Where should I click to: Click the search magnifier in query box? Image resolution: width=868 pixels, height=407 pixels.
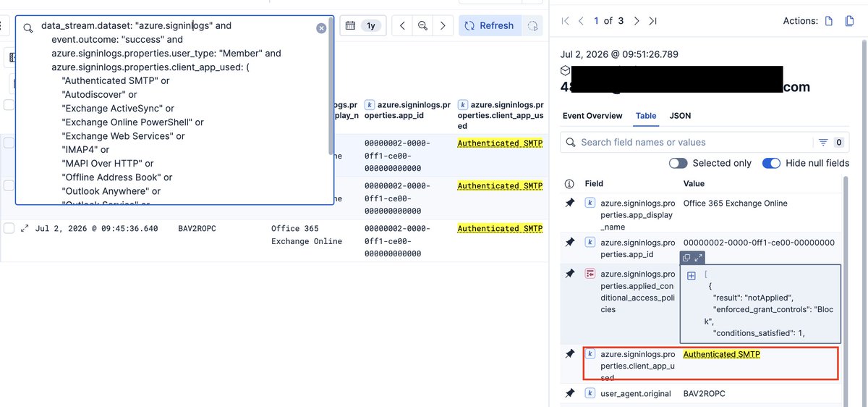coord(28,28)
